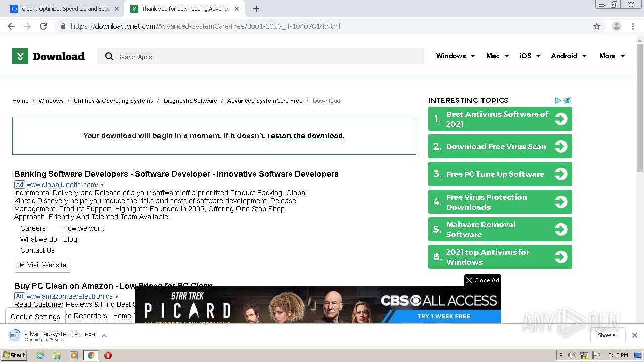This screenshot has width=644, height=362.
Task: Click the restart the download link
Action: [x=306, y=136]
